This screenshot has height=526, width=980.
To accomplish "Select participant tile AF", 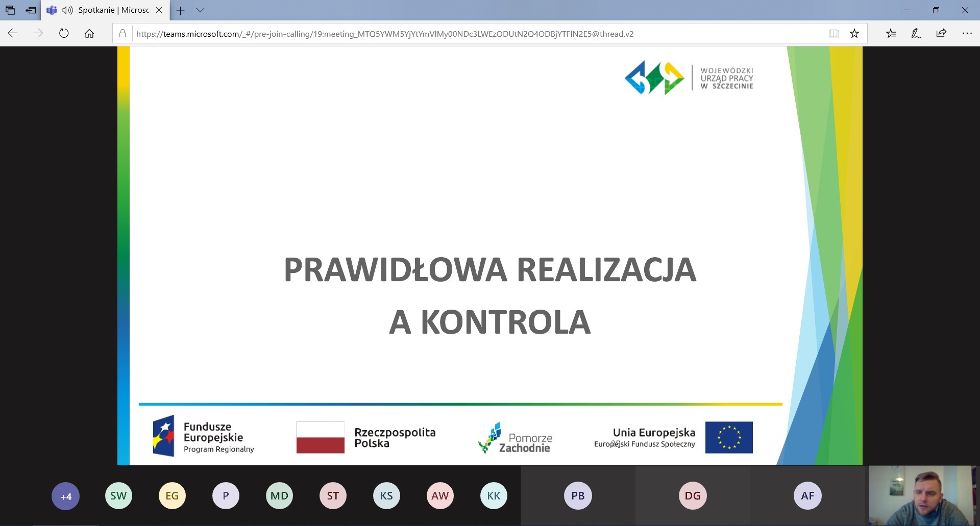I will click(807, 495).
